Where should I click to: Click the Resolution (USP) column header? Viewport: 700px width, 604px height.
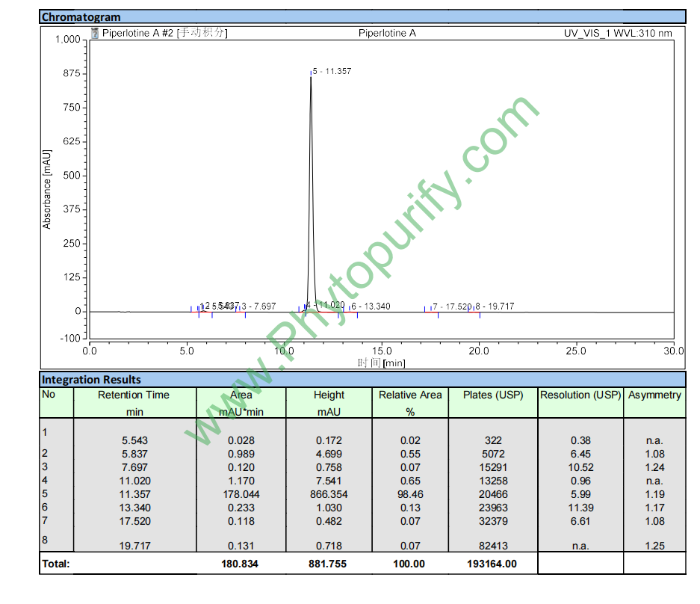(580, 395)
